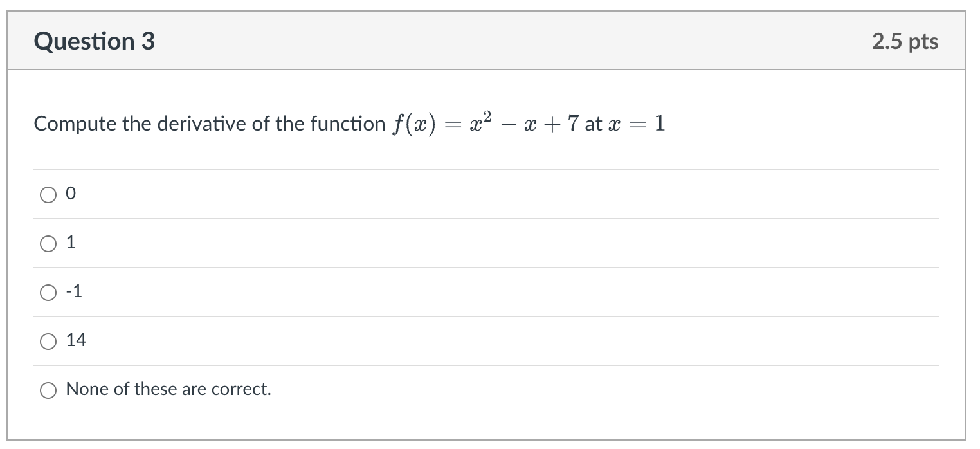
Task: Select the radio button for answer 0
Action: pyautogui.click(x=48, y=194)
